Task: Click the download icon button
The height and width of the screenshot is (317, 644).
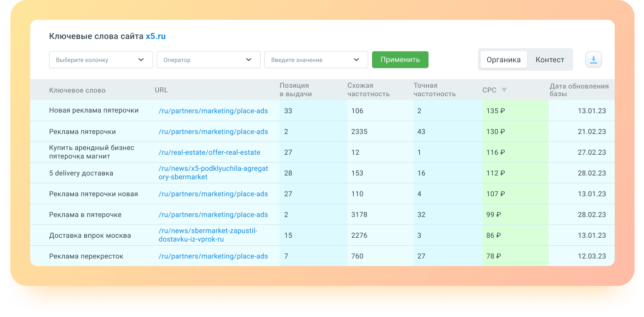Action: (593, 59)
